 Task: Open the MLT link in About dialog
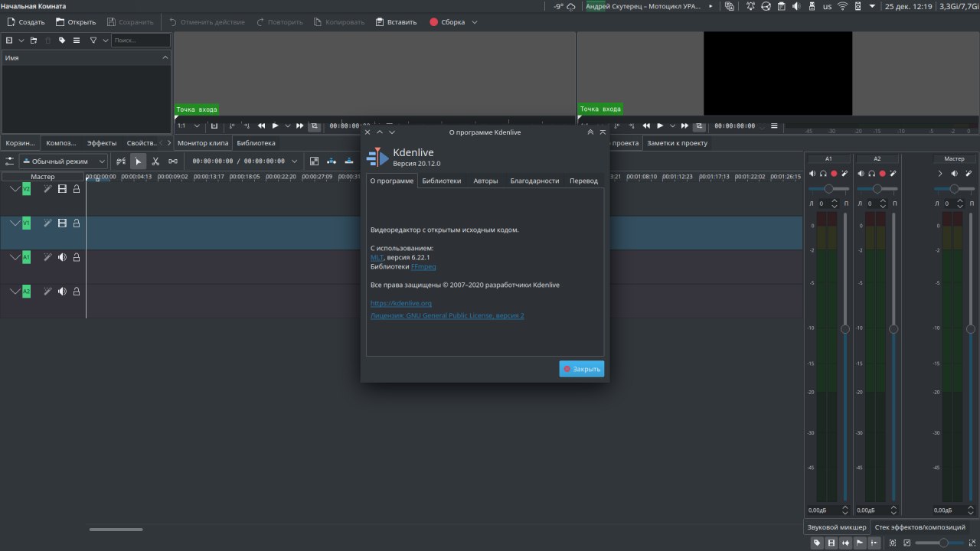coord(377,258)
